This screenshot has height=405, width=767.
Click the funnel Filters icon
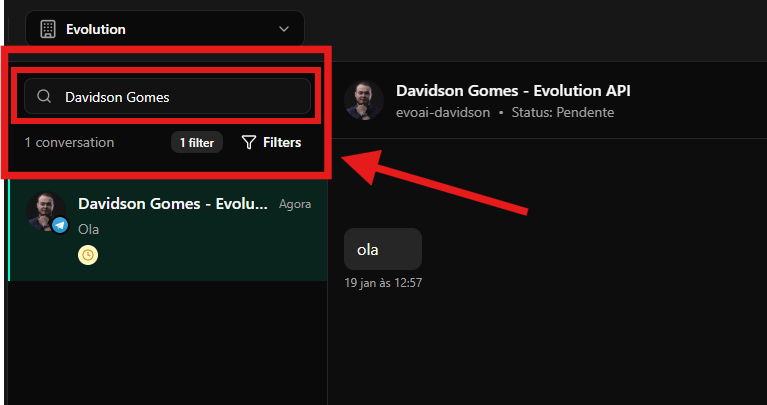pos(249,143)
